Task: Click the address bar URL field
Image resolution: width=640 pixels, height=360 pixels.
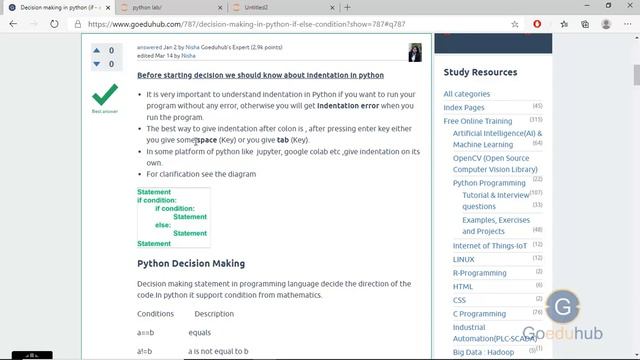Action: tap(247, 24)
